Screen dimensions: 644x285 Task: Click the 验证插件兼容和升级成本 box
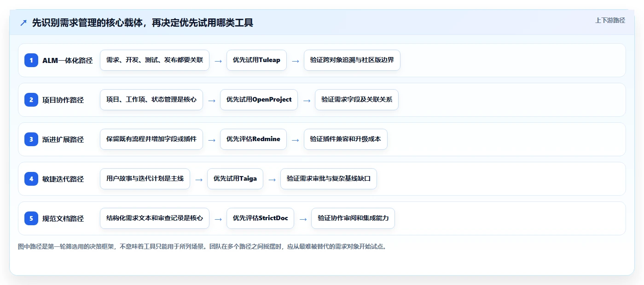(346, 139)
